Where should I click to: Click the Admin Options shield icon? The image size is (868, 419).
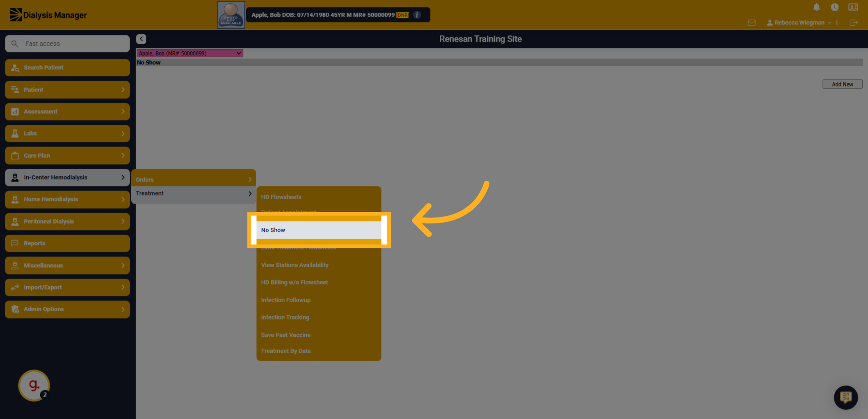tap(15, 309)
